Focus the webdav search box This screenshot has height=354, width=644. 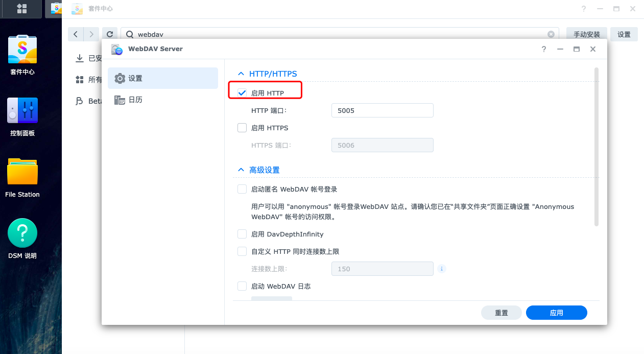(340, 34)
